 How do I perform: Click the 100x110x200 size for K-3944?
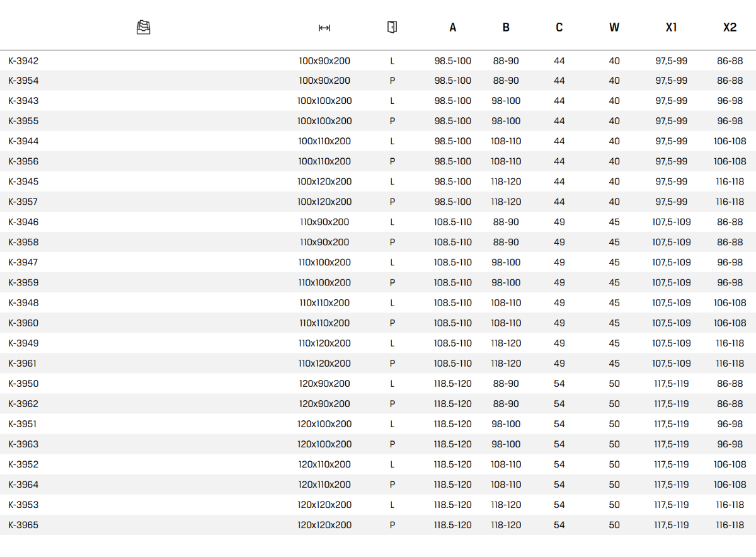point(324,141)
